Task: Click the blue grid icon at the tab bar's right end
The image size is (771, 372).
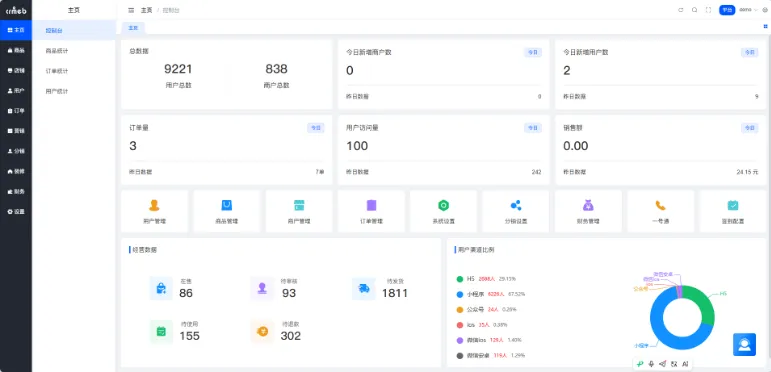Action: coord(765,27)
